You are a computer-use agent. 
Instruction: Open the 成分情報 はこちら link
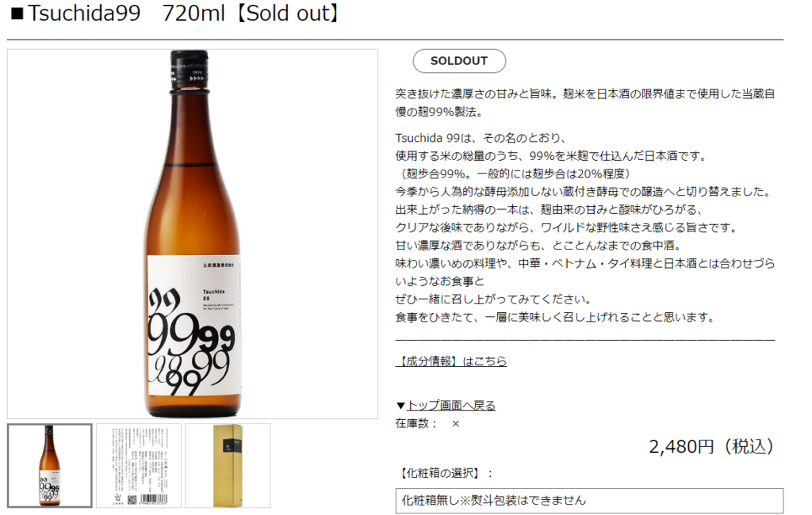click(x=450, y=360)
